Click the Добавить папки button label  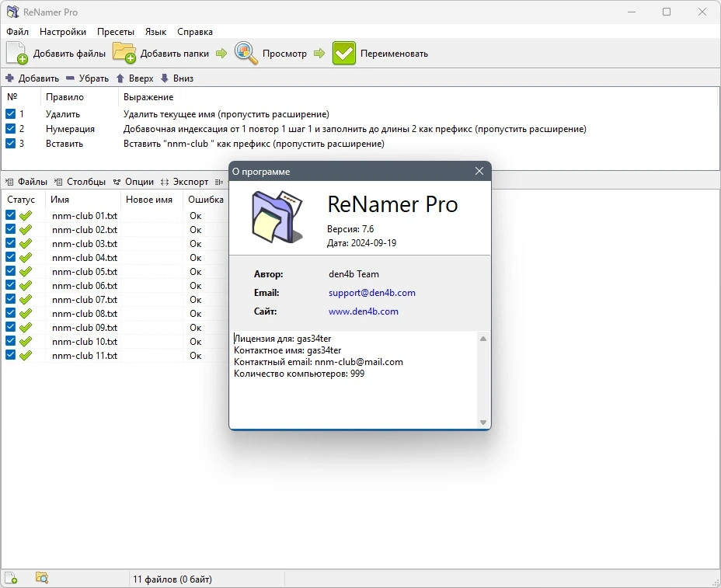pos(174,54)
